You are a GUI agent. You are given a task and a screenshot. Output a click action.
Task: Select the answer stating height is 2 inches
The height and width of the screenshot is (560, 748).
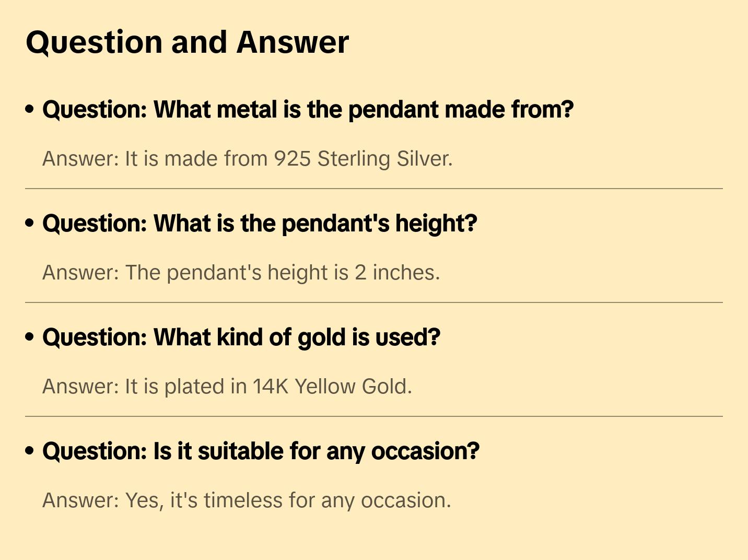241,273
